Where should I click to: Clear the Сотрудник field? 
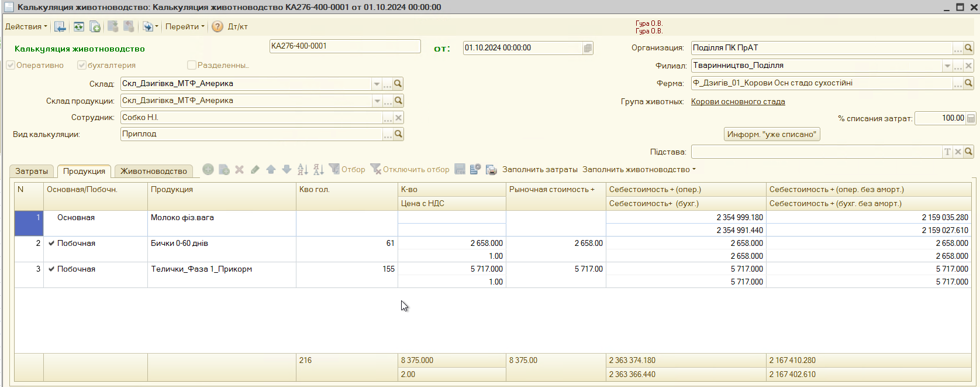[398, 118]
